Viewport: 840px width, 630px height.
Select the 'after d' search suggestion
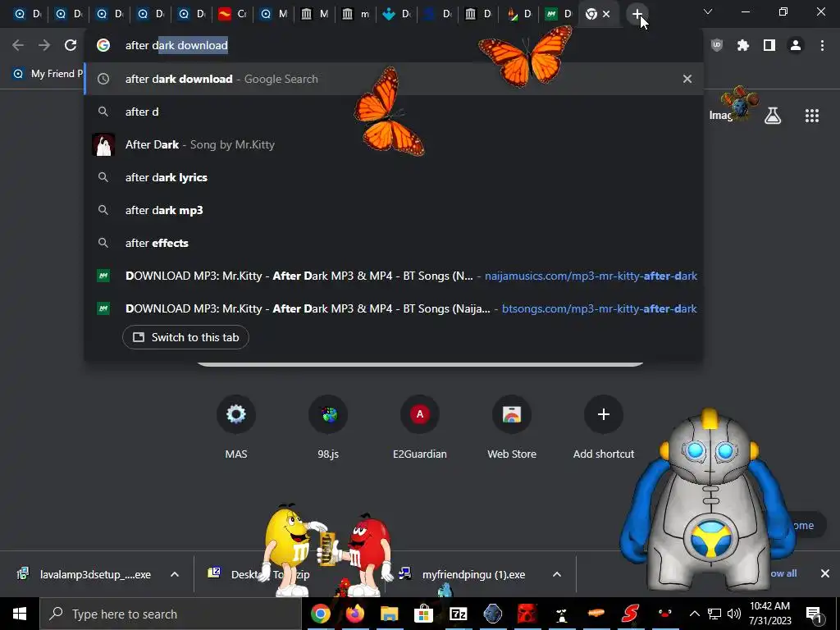(394, 112)
